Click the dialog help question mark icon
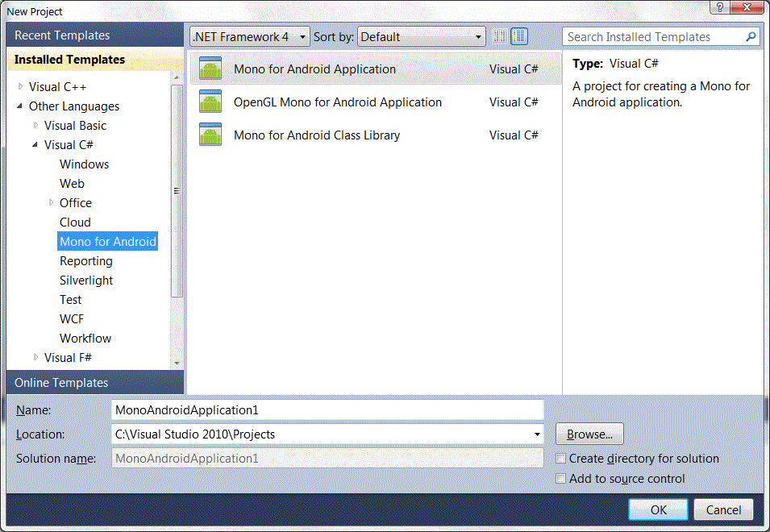 click(718, 7)
